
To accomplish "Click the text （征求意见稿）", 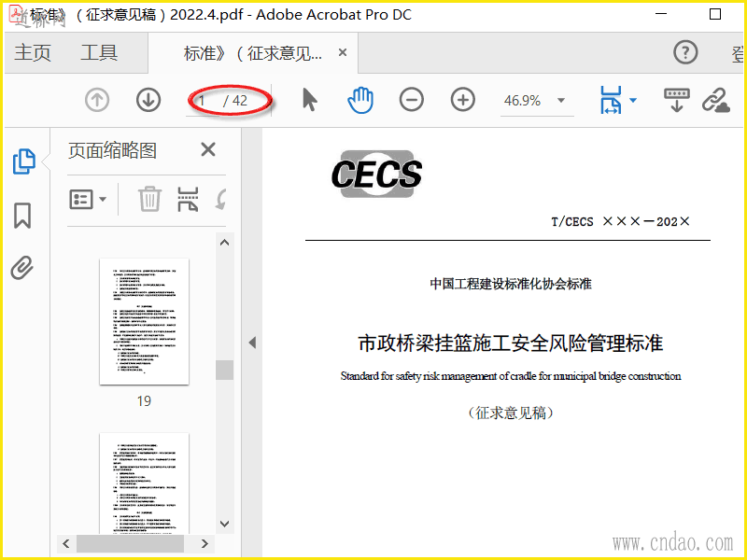I will pyautogui.click(x=510, y=413).
